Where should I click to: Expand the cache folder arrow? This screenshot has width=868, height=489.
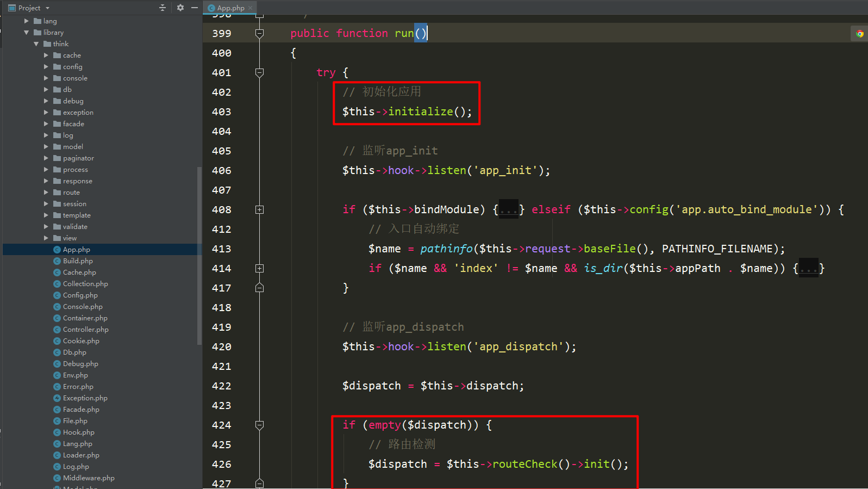tap(46, 55)
